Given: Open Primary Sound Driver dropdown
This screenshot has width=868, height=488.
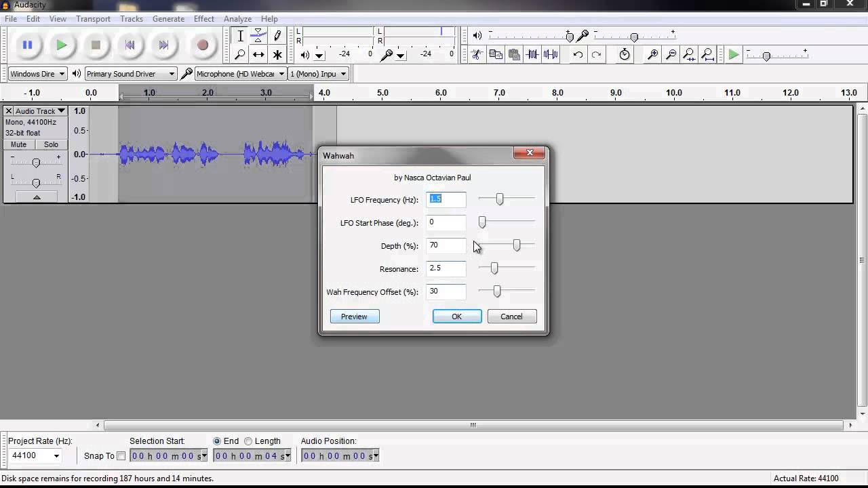Looking at the screenshot, I should (x=131, y=74).
